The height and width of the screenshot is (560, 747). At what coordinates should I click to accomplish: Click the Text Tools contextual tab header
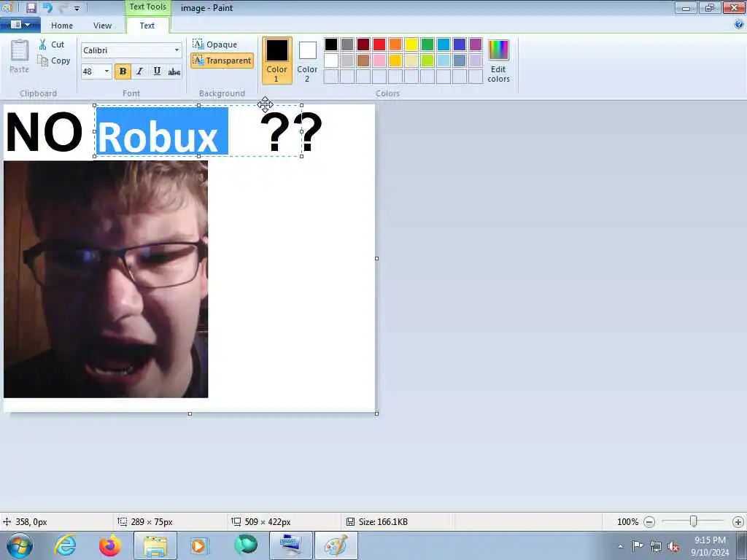click(x=147, y=7)
